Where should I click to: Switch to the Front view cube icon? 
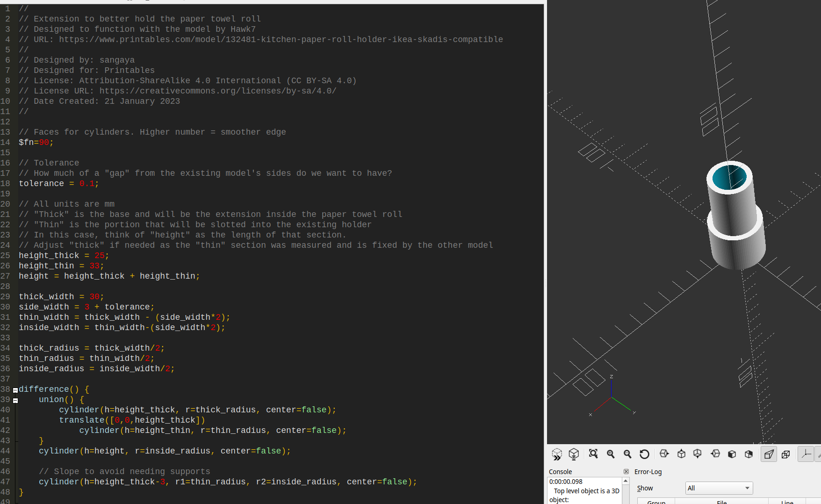pyautogui.click(x=732, y=454)
